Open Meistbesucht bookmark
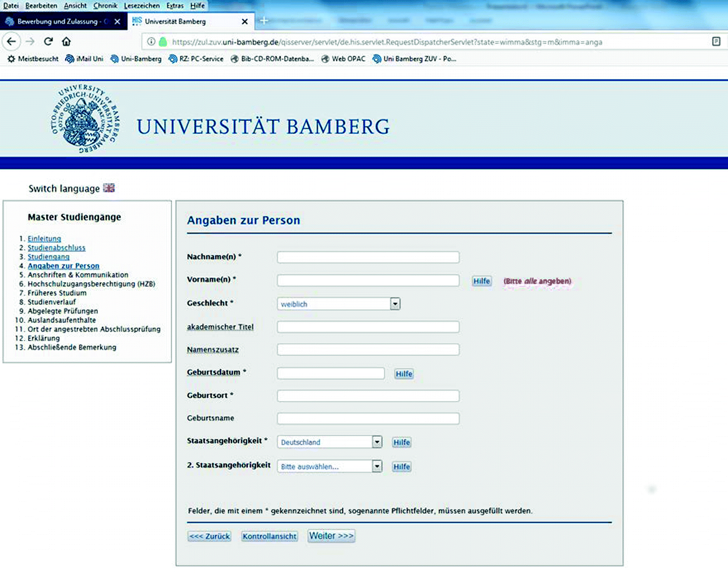 click(x=33, y=59)
